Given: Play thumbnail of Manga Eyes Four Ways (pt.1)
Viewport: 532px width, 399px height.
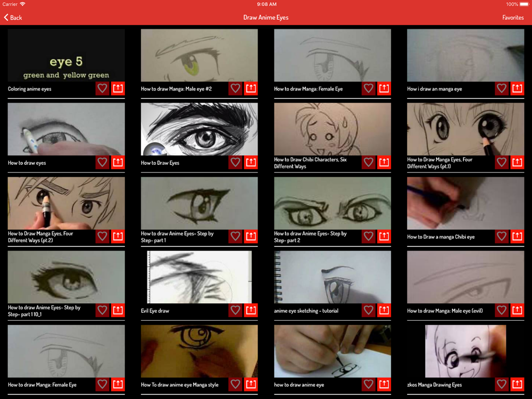Looking at the screenshot, I should (465, 129).
